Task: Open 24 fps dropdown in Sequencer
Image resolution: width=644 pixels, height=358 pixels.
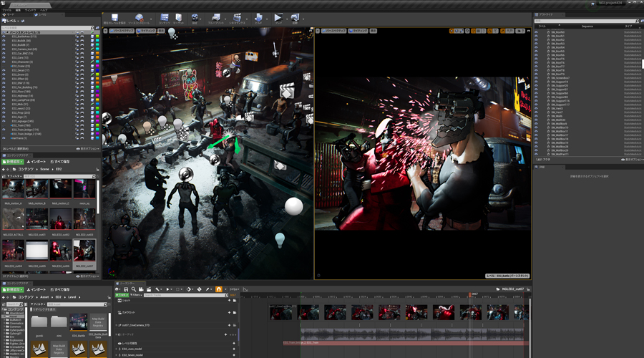Action: tap(235, 289)
